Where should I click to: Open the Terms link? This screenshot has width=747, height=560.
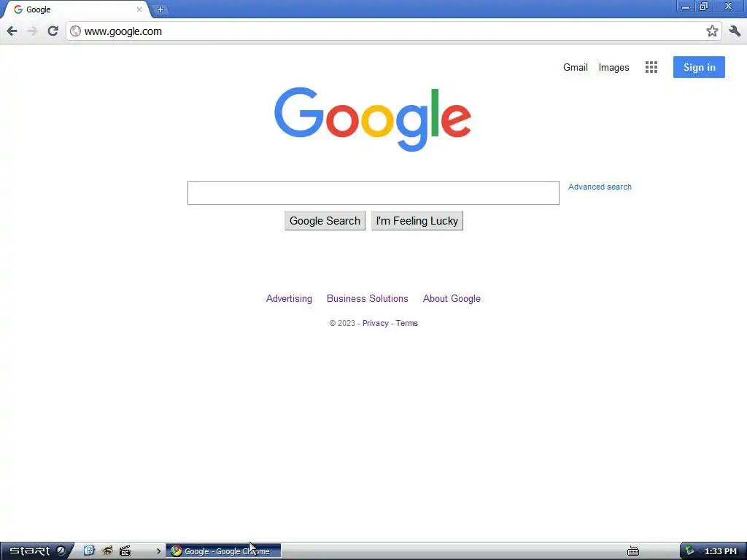tap(407, 323)
